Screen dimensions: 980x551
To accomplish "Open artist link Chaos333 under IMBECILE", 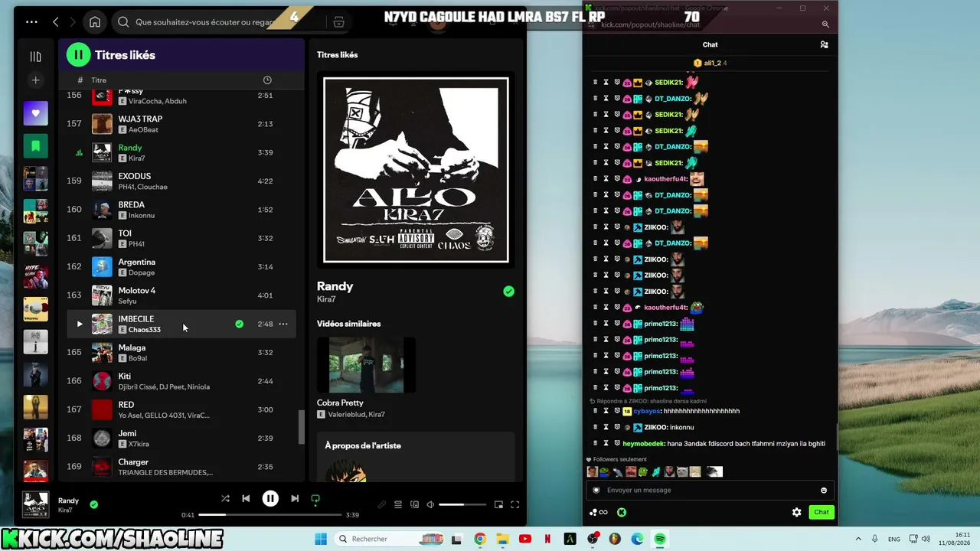I will click(145, 330).
